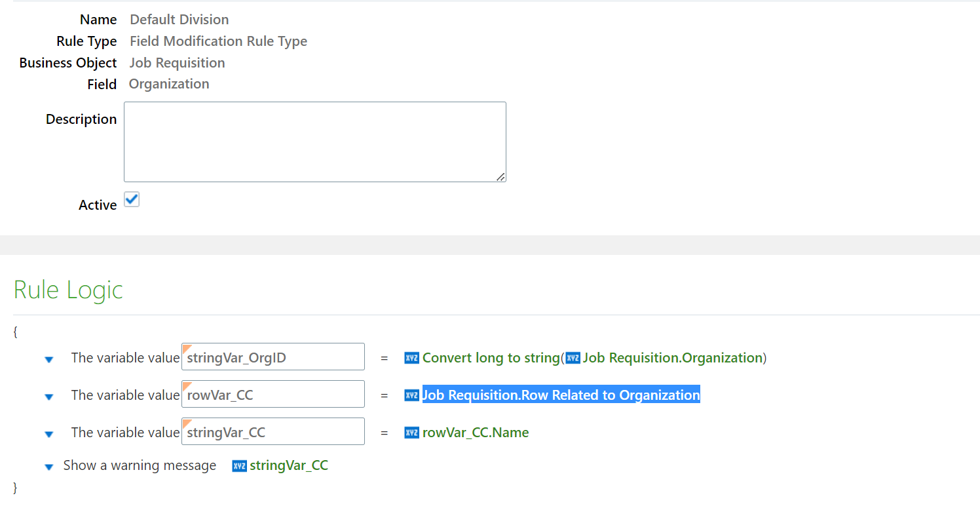Click the Job Requisition business object label
Screen dimensions: 980x506
(x=178, y=62)
